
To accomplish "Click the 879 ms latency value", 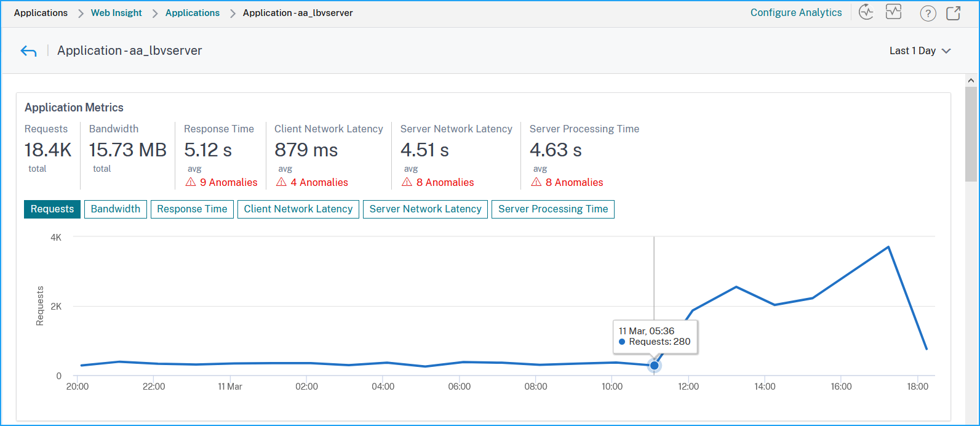I will 306,150.
